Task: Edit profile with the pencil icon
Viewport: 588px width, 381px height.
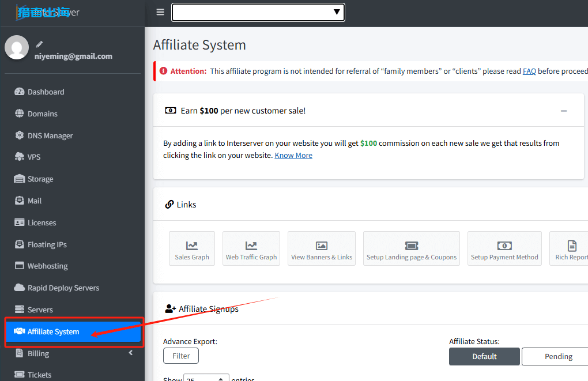Action: pyautogui.click(x=39, y=44)
